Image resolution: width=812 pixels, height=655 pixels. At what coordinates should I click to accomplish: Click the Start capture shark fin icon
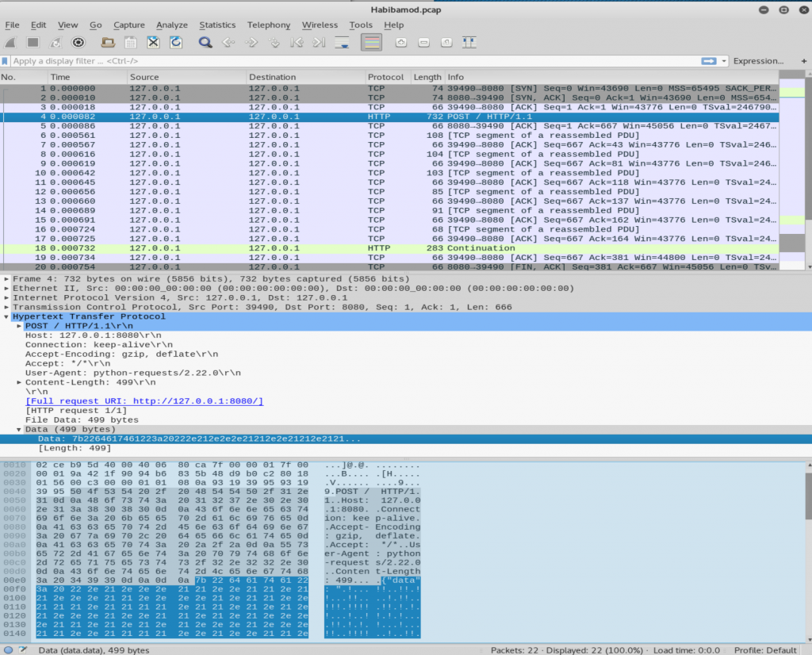[11, 43]
